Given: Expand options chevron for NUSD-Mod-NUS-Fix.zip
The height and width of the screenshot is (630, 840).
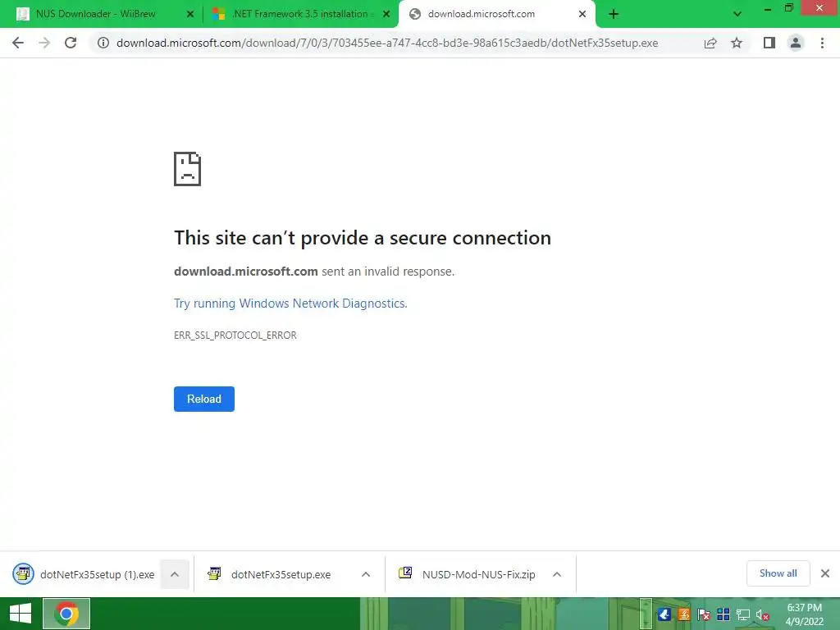Looking at the screenshot, I should 557,574.
